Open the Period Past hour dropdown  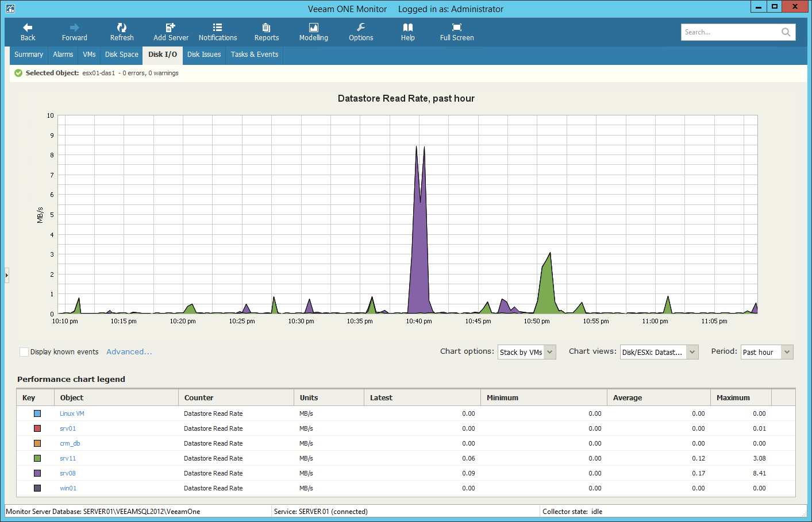click(767, 352)
